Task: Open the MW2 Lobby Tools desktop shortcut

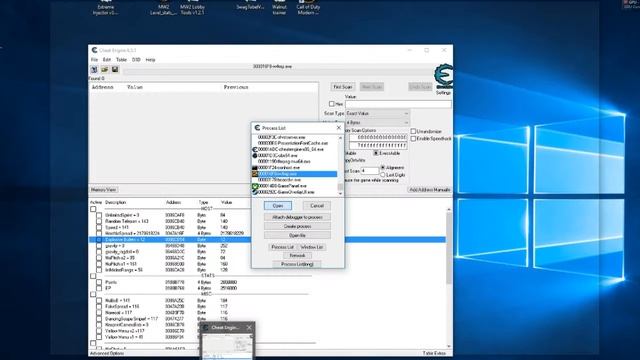Action: pos(192,8)
